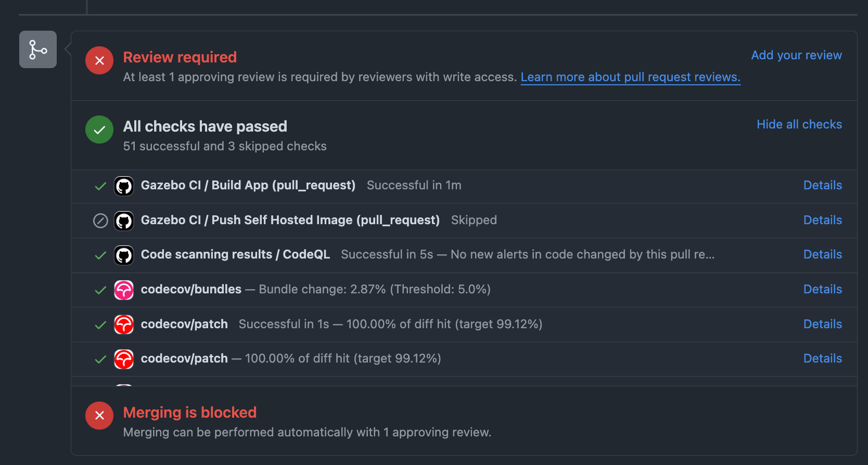Collapse the checks list via Hide all checks

click(799, 124)
